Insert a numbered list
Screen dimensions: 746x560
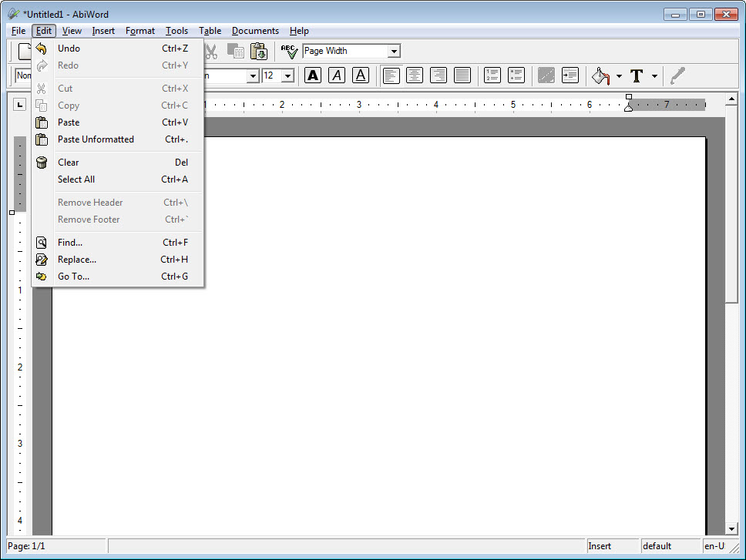point(492,75)
